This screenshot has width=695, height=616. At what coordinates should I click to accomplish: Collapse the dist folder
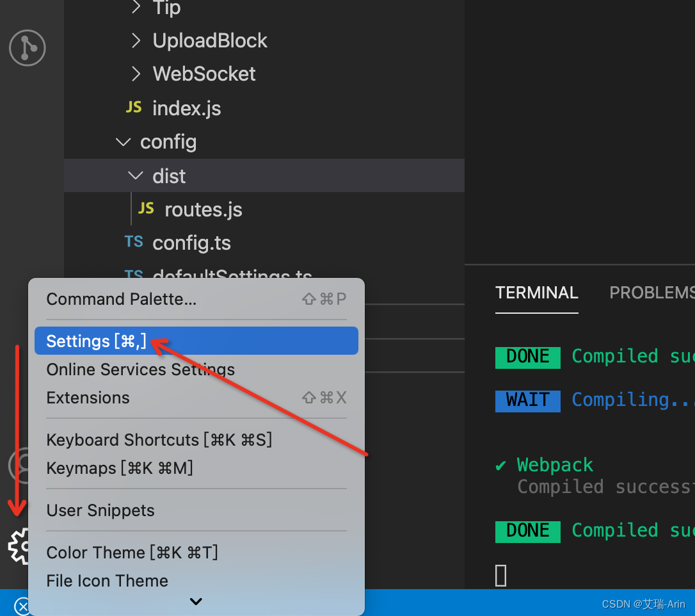(x=135, y=175)
